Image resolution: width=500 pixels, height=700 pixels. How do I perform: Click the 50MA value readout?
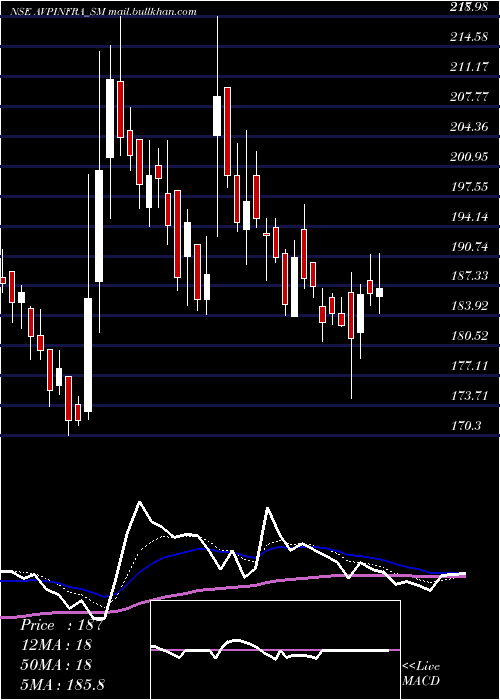pyautogui.click(x=56, y=664)
